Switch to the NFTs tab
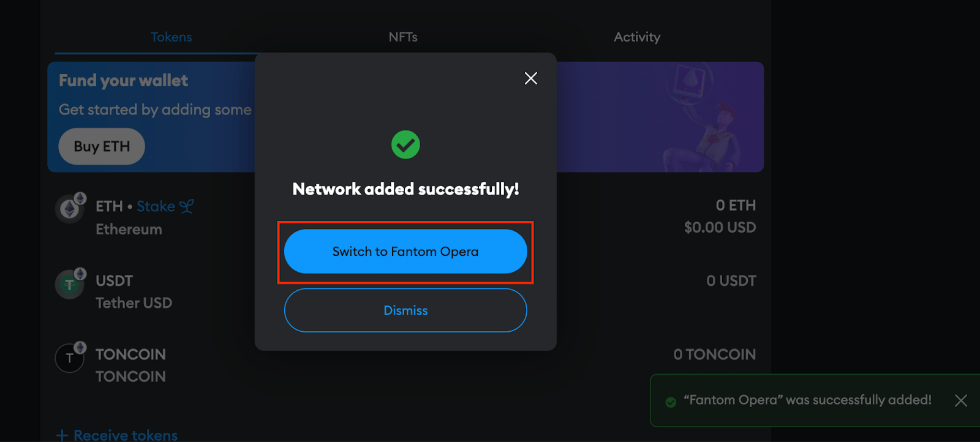 [x=403, y=37]
